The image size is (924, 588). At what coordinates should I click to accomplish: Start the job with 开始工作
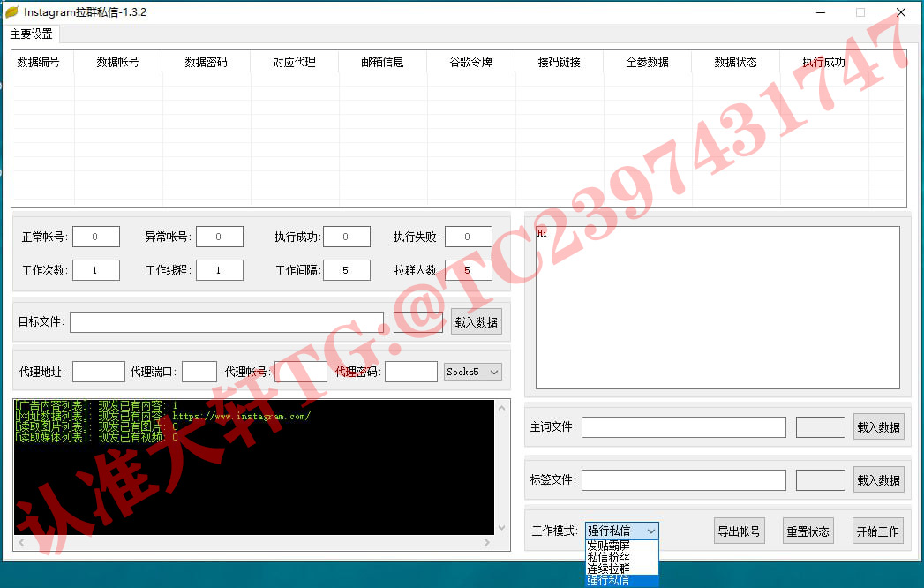[877, 531]
